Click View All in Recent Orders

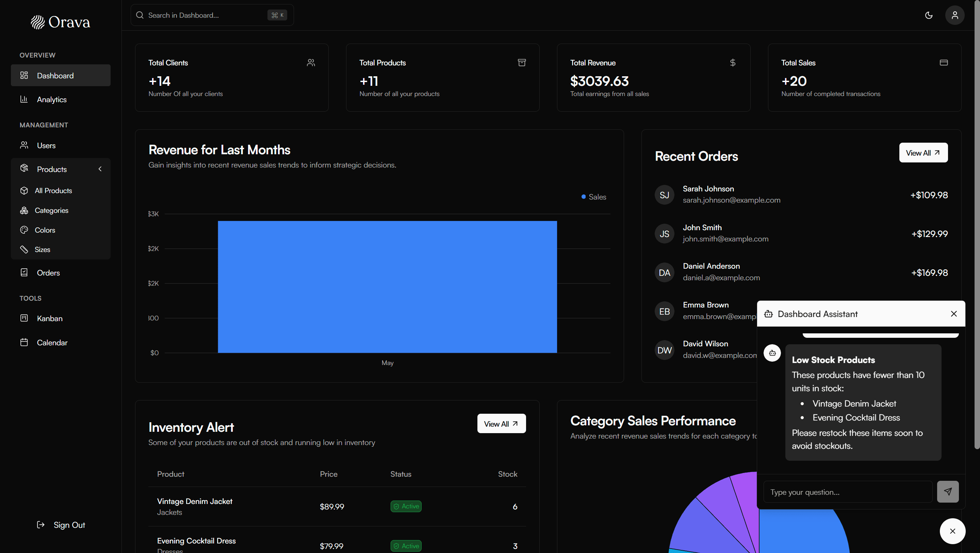(x=923, y=153)
